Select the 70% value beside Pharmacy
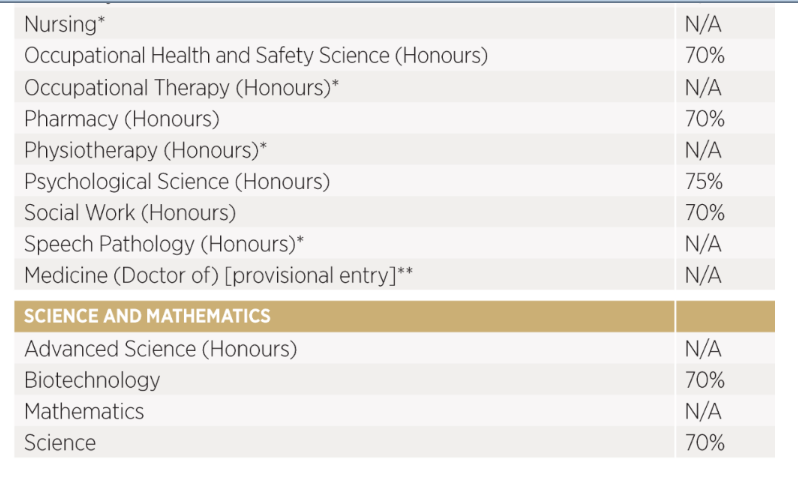Image resolution: width=798 pixels, height=488 pixels. [705, 119]
